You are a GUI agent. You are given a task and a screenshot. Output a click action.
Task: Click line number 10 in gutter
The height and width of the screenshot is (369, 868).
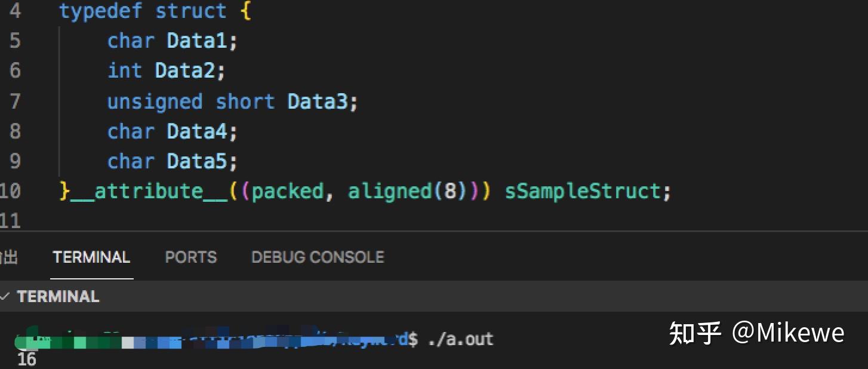tap(11, 191)
